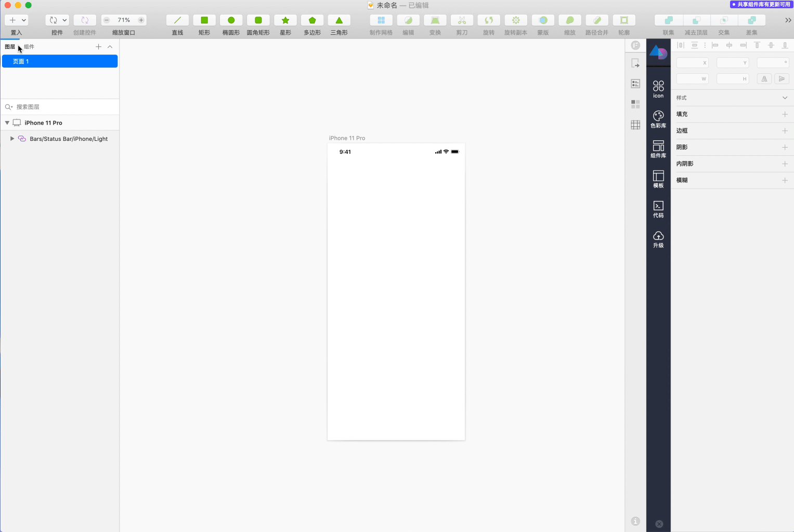794x532 pixels.
Task: Open the 色彩库 color library panel
Action: (x=658, y=119)
